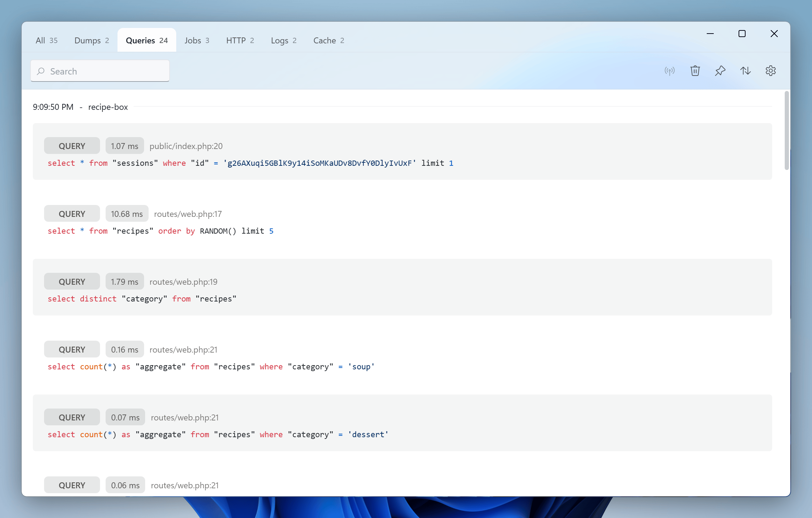Switch to the HTTP tab
Viewport: 812px width, 518px height.
pyautogui.click(x=240, y=41)
